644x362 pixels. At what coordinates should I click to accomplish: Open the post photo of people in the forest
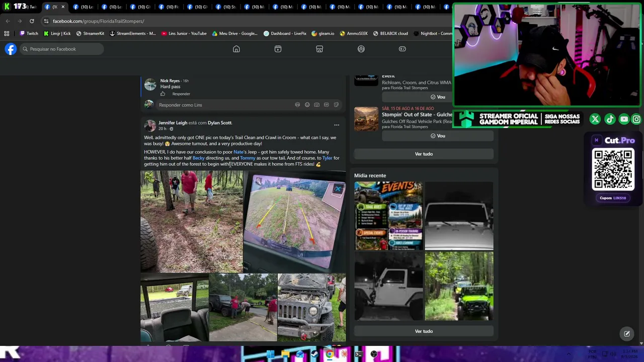[x=191, y=222]
